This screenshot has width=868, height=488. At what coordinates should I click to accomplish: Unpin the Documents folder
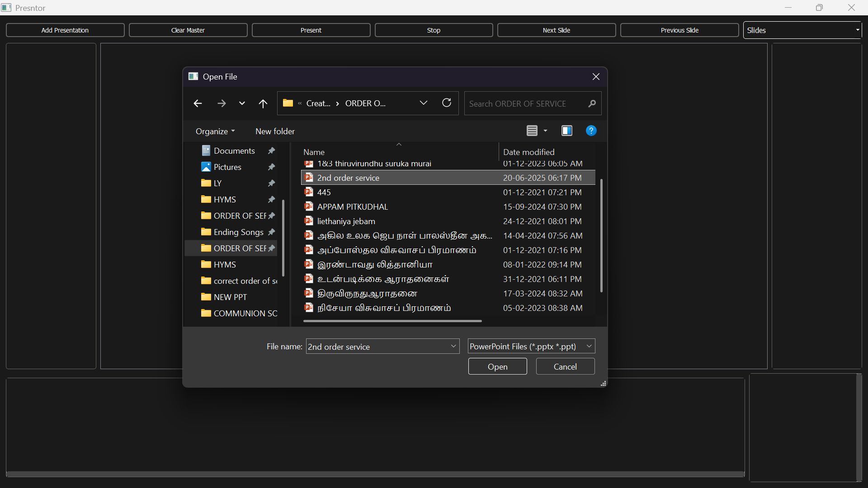tap(271, 150)
